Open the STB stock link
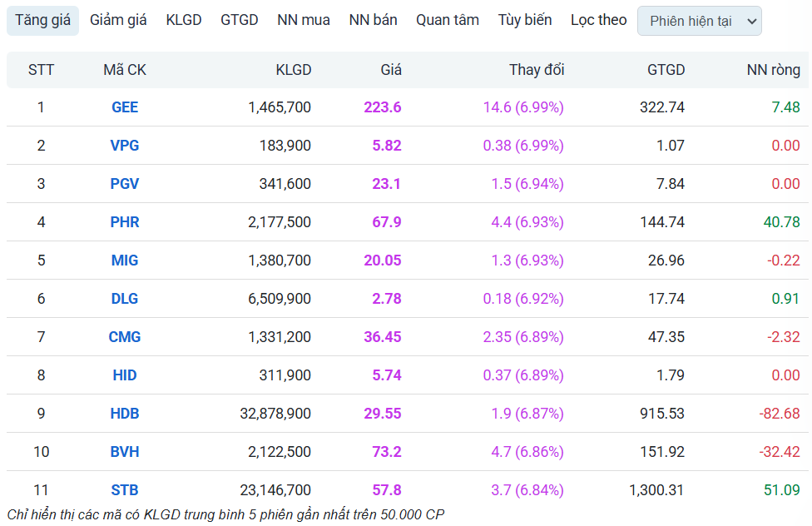 pyautogui.click(x=125, y=490)
